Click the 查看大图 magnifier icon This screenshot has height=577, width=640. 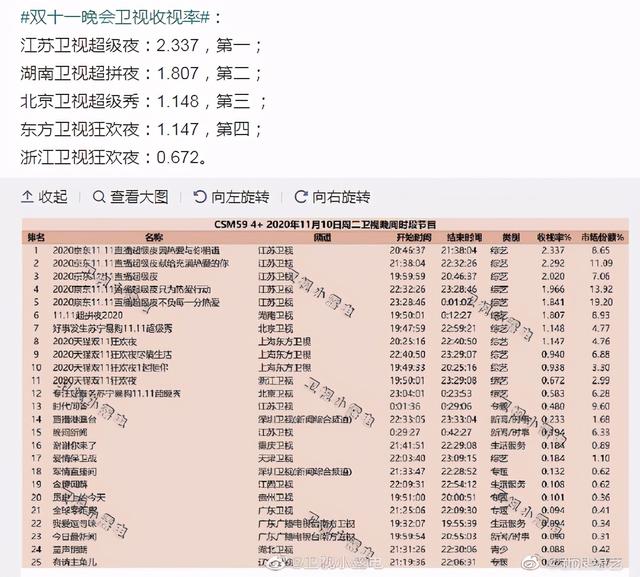click(x=98, y=197)
